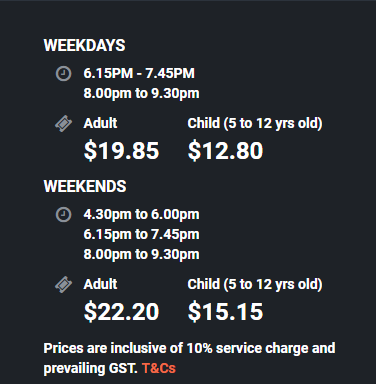The height and width of the screenshot is (384, 376).
Task: Click the weekend 8.00pm to 9.30pm slot
Action: tap(141, 255)
